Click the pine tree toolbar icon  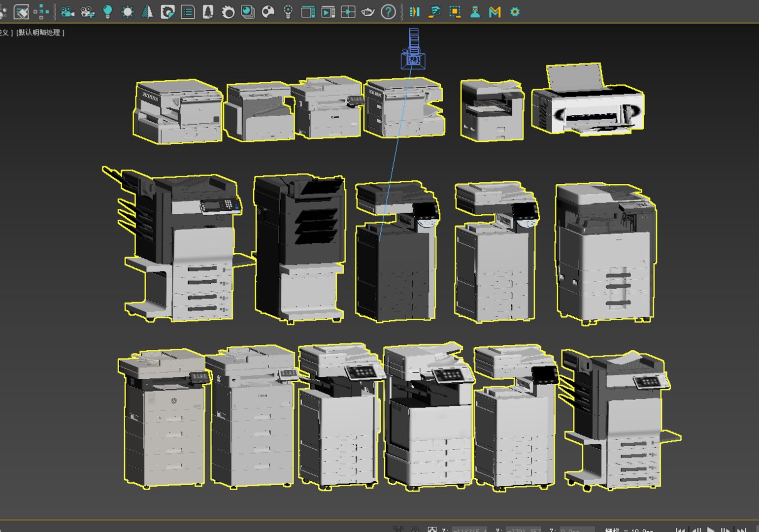(x=147, y=12)
